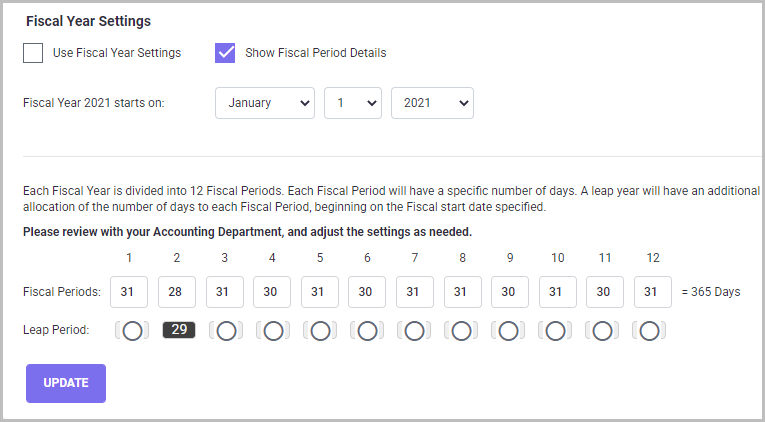
Task: Select Leap Period radio for period 12
Action: point(650,330)
